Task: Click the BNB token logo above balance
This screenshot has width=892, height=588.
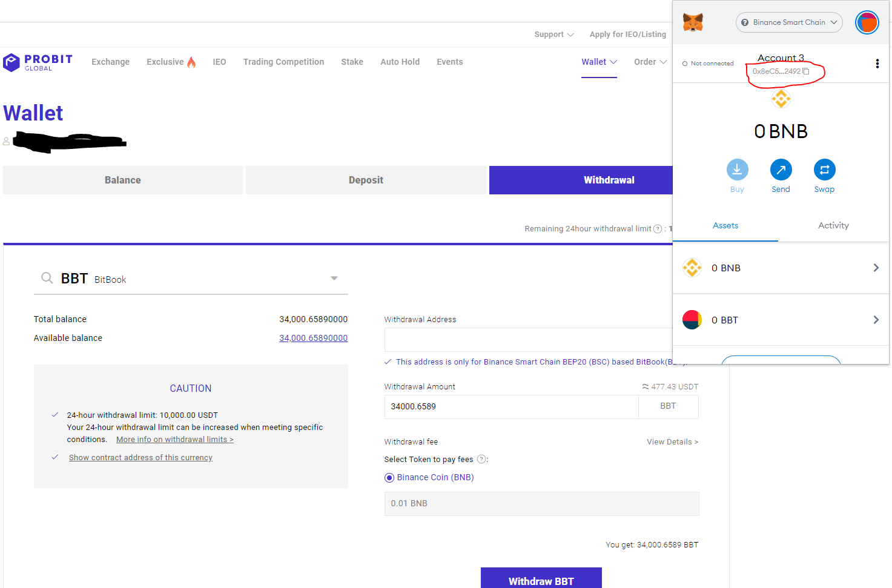Action: click(x=781, y=98)
